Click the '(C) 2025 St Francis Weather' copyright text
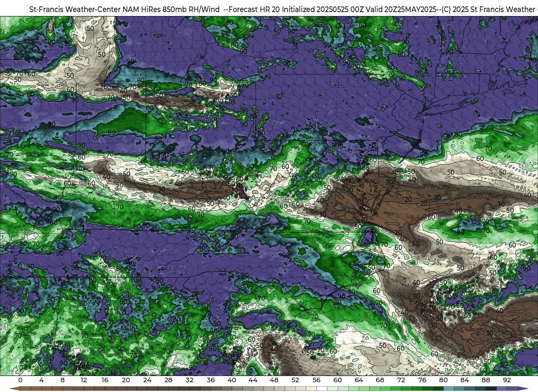Image resolution: width=538 pixels, height=392 pixels. [489, 9]
